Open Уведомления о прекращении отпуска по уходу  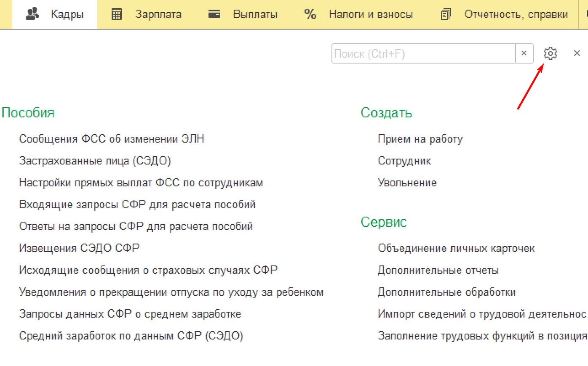pyautogui.click(x=171, y=292)
